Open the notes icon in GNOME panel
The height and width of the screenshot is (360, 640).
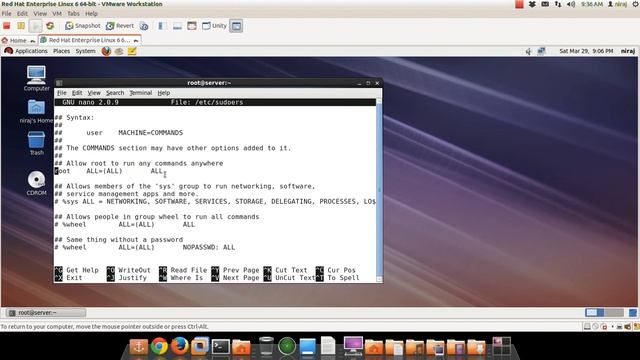point(132,51)
